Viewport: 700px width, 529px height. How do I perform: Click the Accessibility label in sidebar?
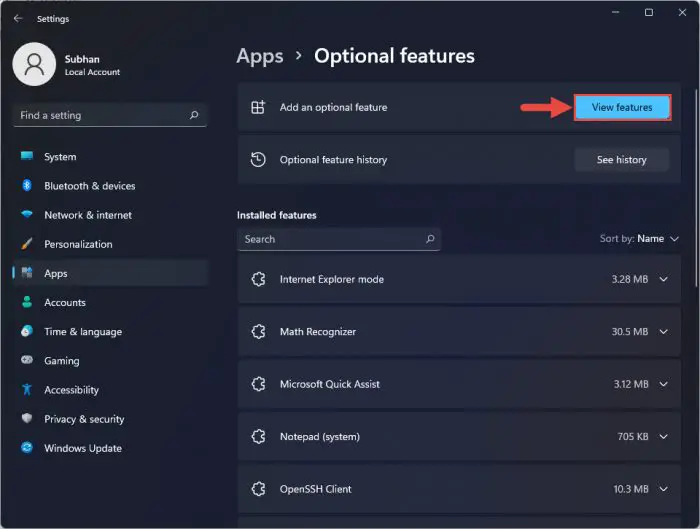tap(71, 390)
